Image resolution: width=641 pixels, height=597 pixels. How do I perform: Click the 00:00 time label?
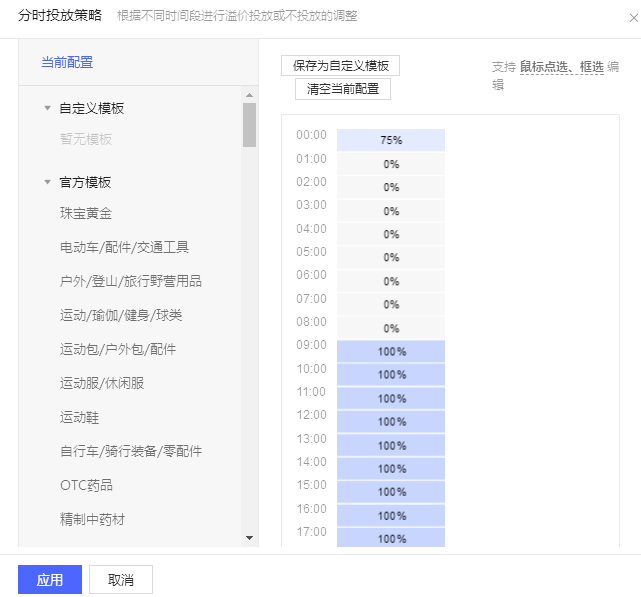click(312, 135)
